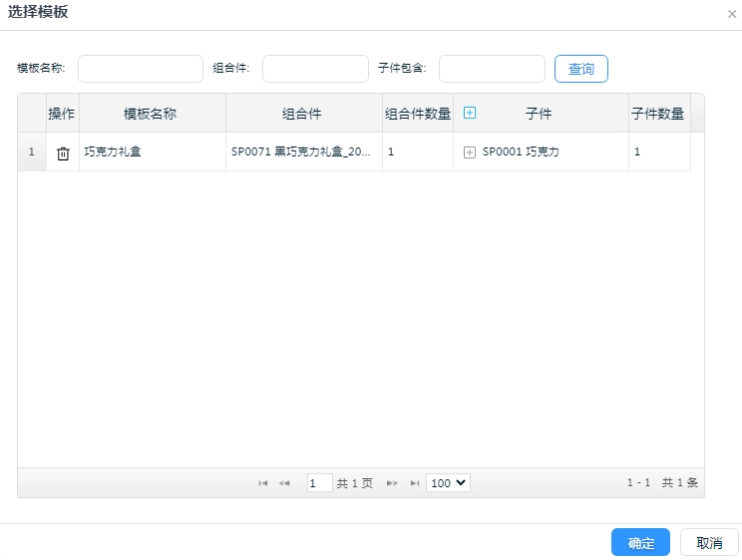Click the 操作 column header
The height and width of the screenshot is (560, 742).
pos(63,114)
